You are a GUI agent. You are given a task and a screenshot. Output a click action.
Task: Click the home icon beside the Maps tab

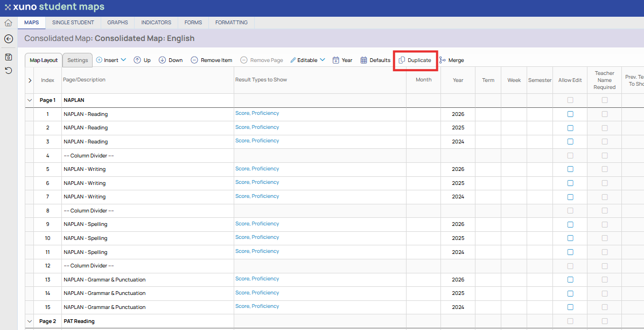click(8, 23)
